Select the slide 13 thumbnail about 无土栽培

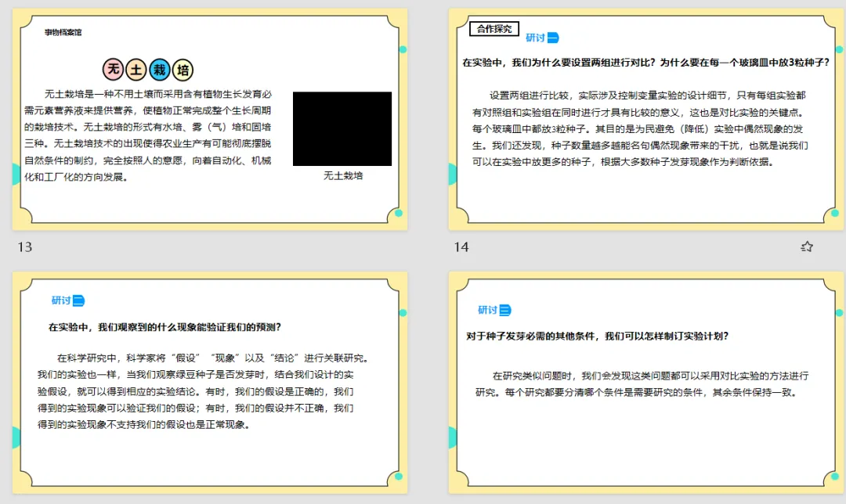pyautogui.click(x=210, y=119)
